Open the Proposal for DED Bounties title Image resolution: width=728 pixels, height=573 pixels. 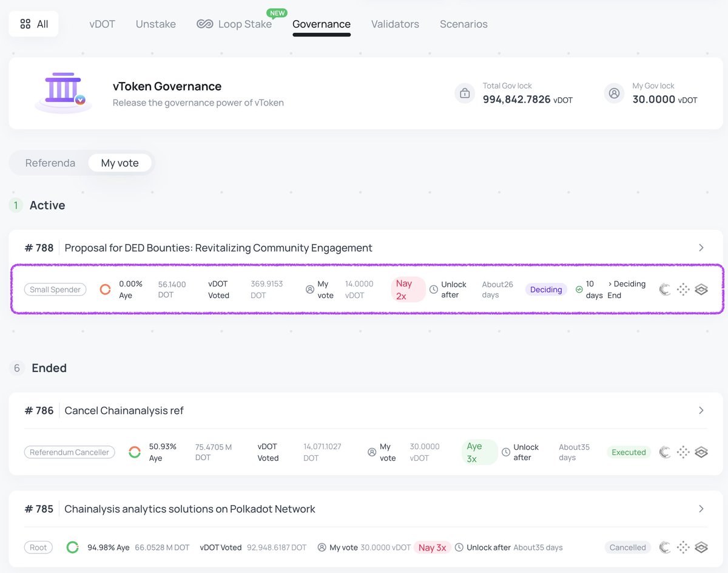[218, 248]
